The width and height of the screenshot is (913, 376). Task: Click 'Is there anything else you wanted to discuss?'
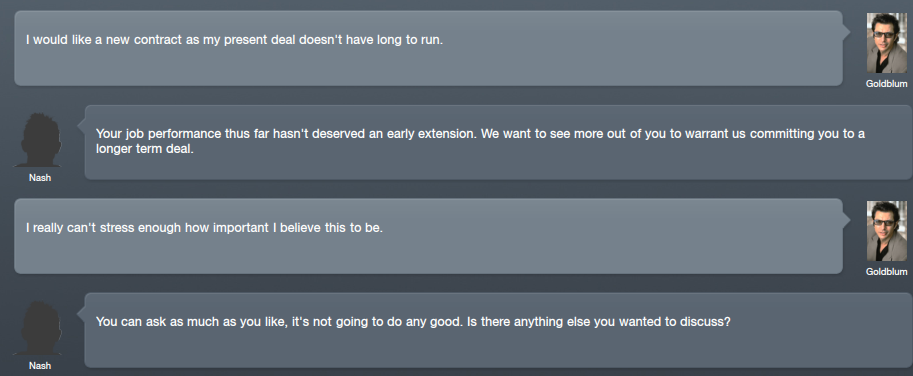599,321
